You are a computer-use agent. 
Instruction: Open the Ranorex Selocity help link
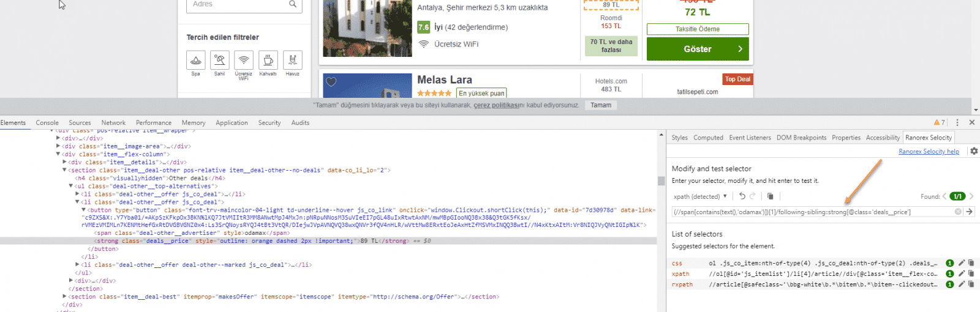(x=929, y=152)
